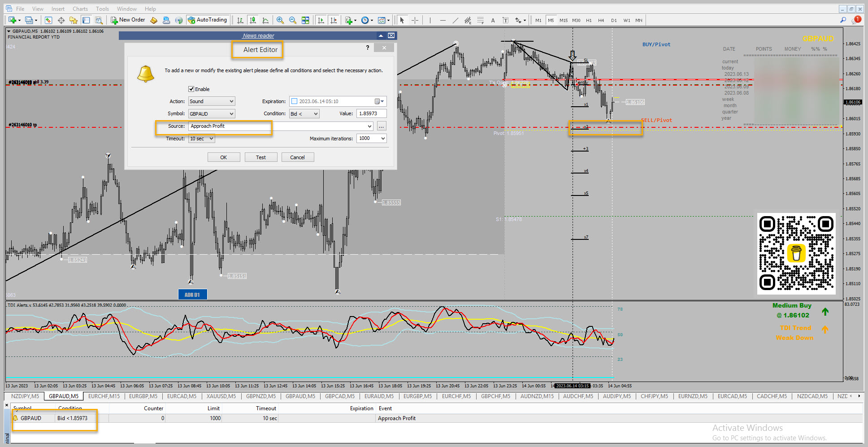
Task: Click the Zoom Out magnifier icon
Action: tap(293, 20)
